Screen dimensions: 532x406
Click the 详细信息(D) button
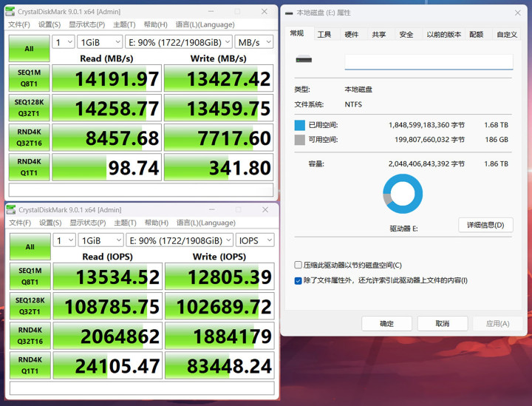[x=485, y=225]
